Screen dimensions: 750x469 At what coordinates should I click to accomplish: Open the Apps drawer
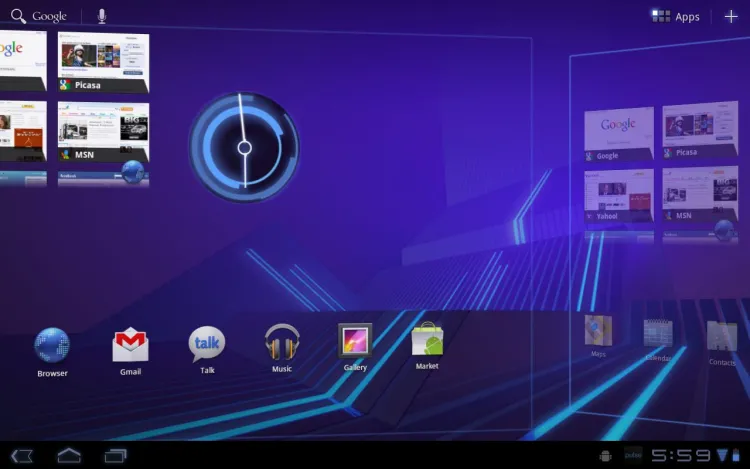click(676, 16)
